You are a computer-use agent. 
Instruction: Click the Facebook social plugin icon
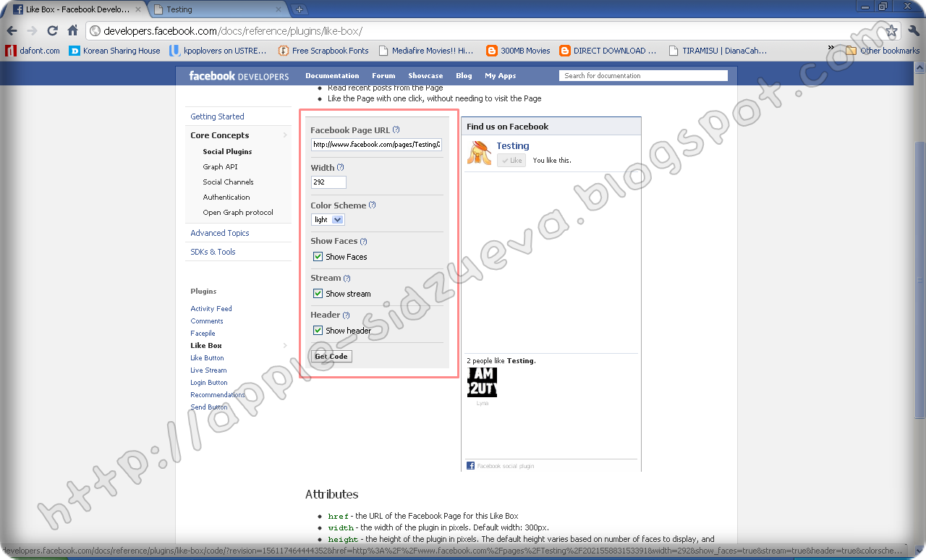pyautogui.click(x=470, y=466)
